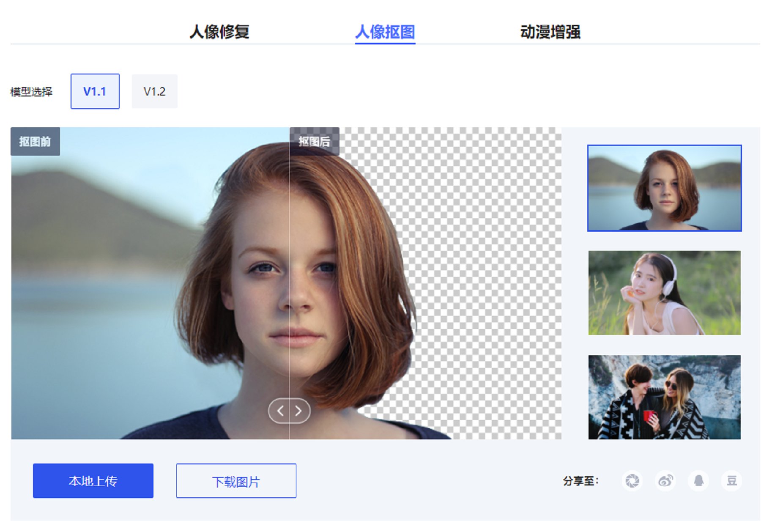Share via the camera-shutter share icon

[632, 481]
